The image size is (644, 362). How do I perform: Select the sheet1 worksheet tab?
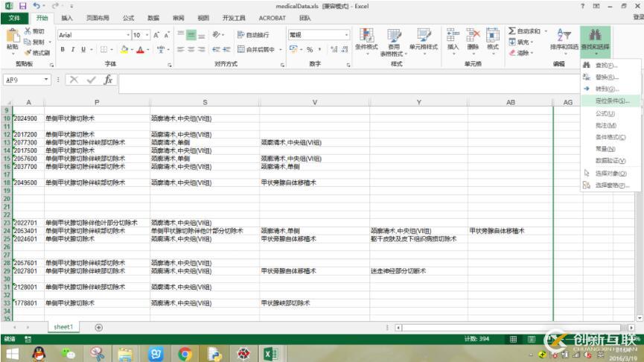tap(63, 327)
